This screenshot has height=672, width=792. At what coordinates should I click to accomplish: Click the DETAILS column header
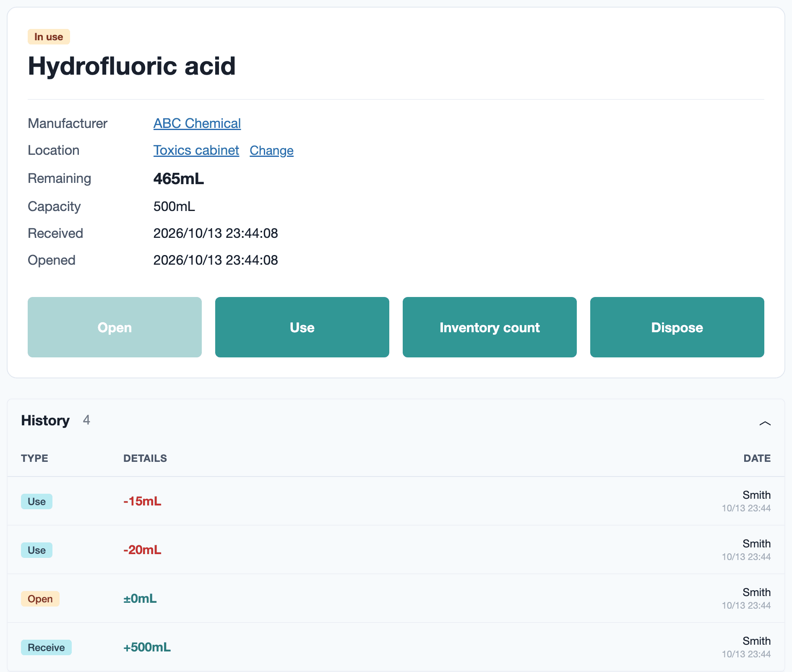[145, 458]
